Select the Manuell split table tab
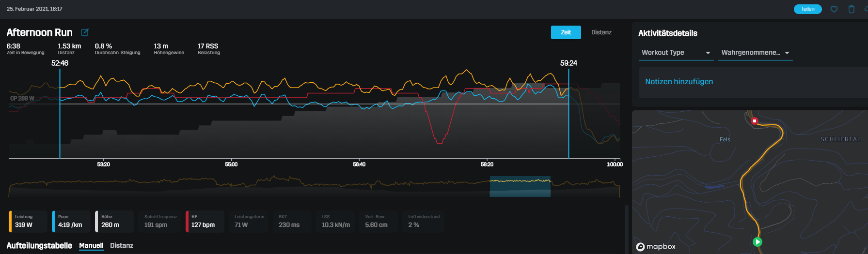Viewport: 868px width, 254px height. [91, 246]
